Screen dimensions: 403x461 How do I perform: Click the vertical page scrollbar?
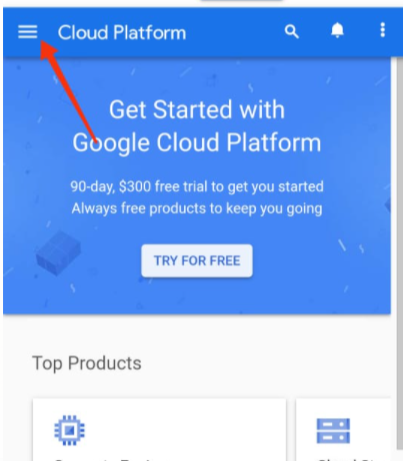(x=399, y=253)
